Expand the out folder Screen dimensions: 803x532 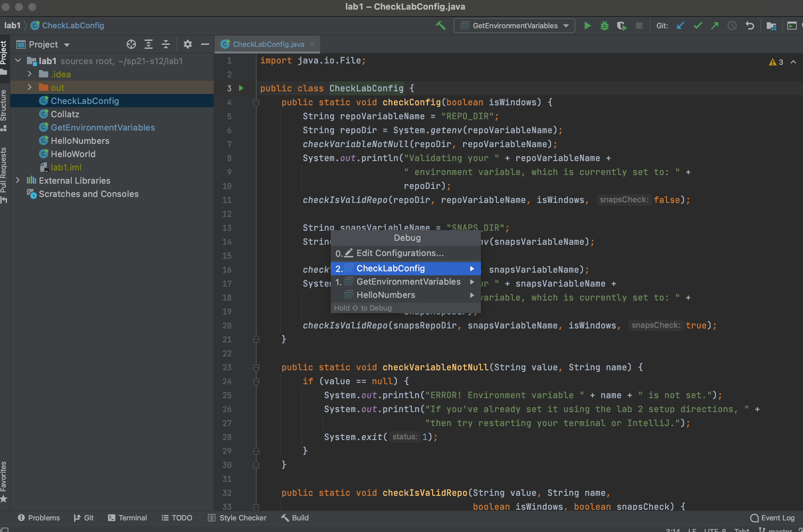point(30,88)
